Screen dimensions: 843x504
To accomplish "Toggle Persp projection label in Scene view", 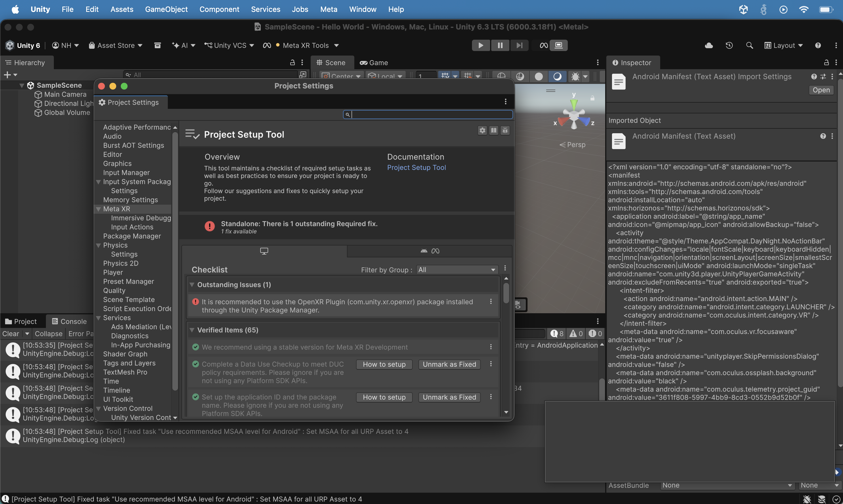I will [572, 145].
